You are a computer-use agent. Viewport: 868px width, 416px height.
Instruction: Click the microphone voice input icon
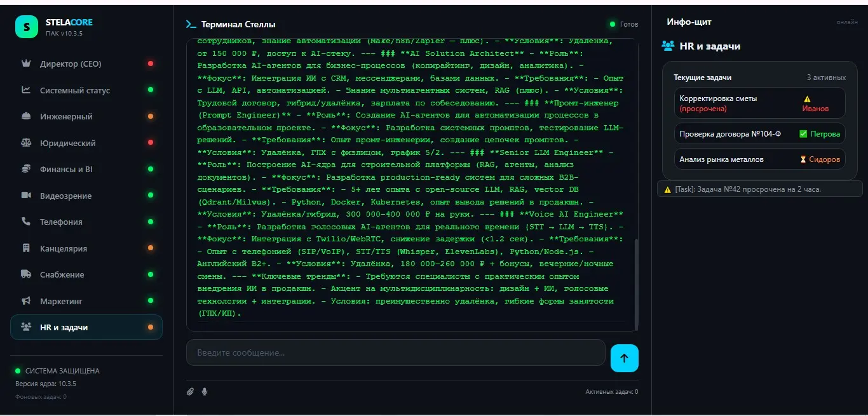click(205, 392)
